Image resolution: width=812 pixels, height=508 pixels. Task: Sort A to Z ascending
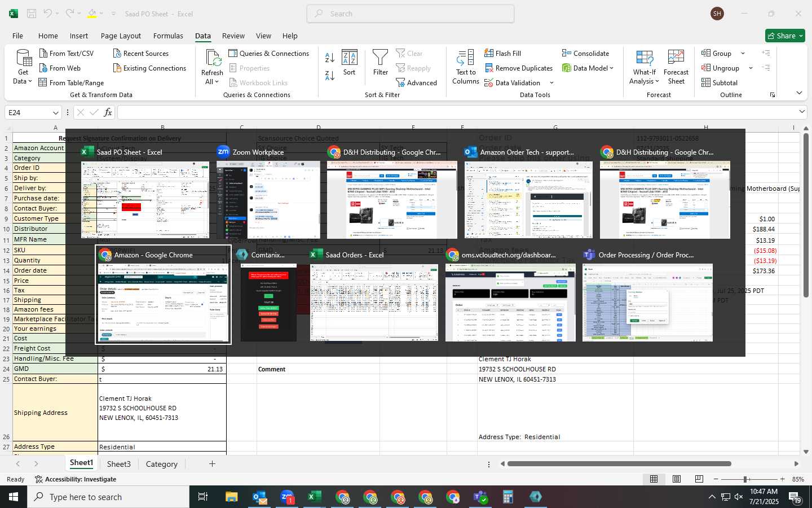tap(330, 58)
